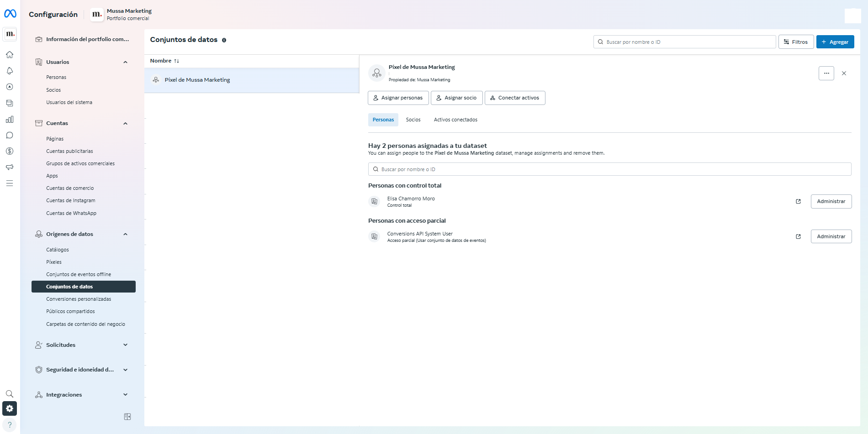
Task: Sort list by Nombre arrows
Action: point(176,61)
